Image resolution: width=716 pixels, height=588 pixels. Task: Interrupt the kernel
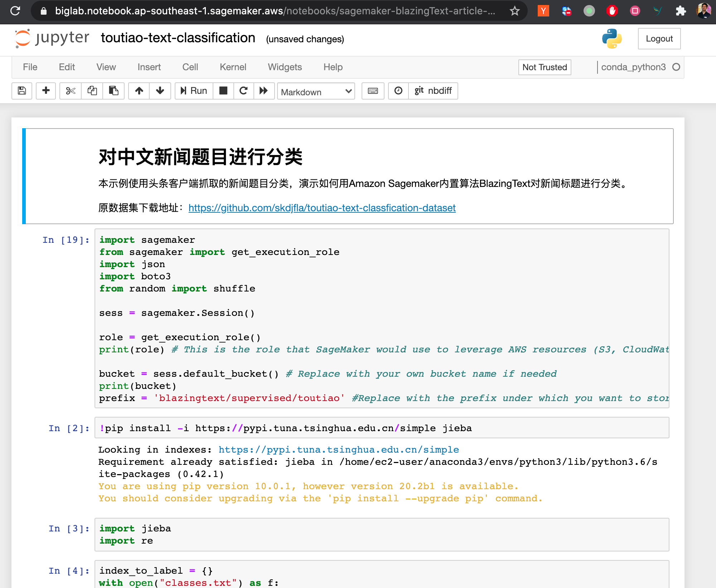pos(223,91)
